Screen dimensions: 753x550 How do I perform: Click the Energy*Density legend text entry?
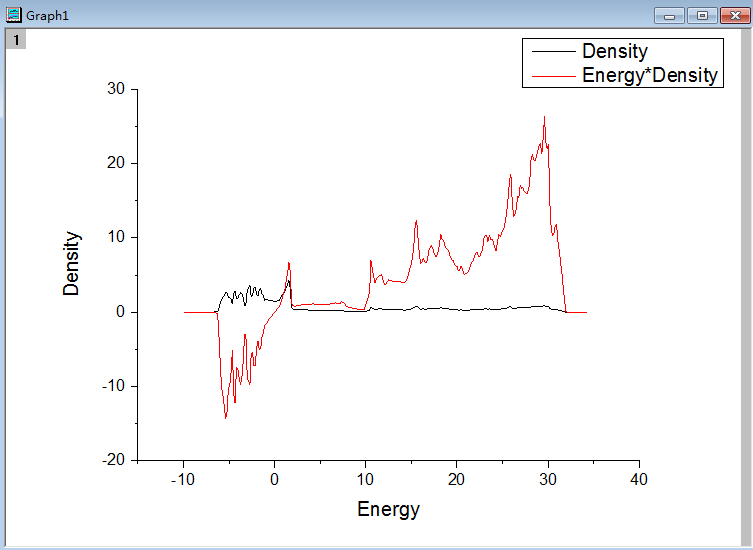pos(649,75)
